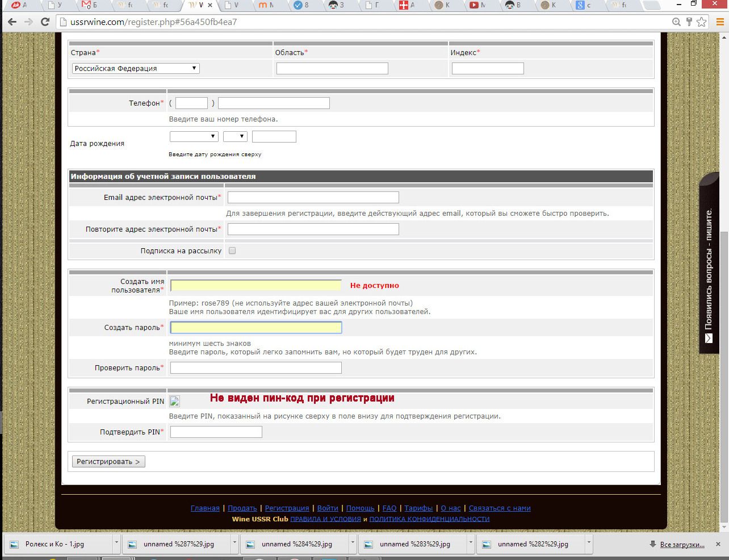The width and height of the screenshot is (729, 560).
Task: Reload the page with refresh icon
Action: [x=45, y=22]
